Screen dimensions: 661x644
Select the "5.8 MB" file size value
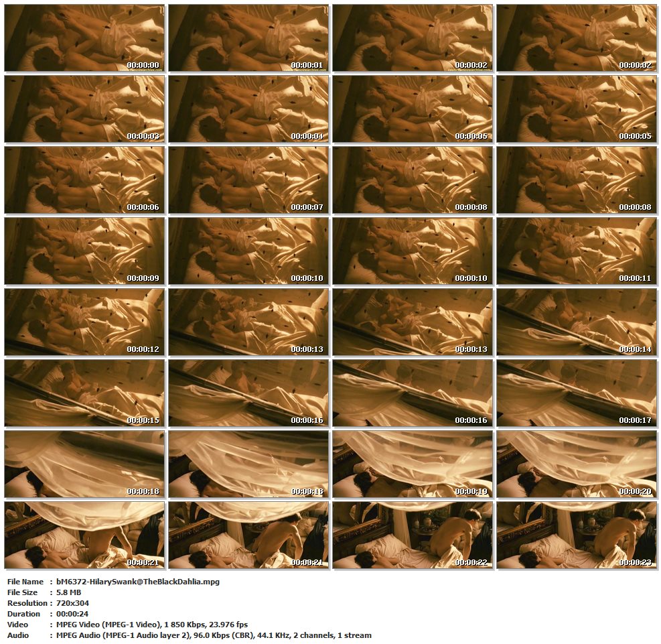[x=69, y=592]
